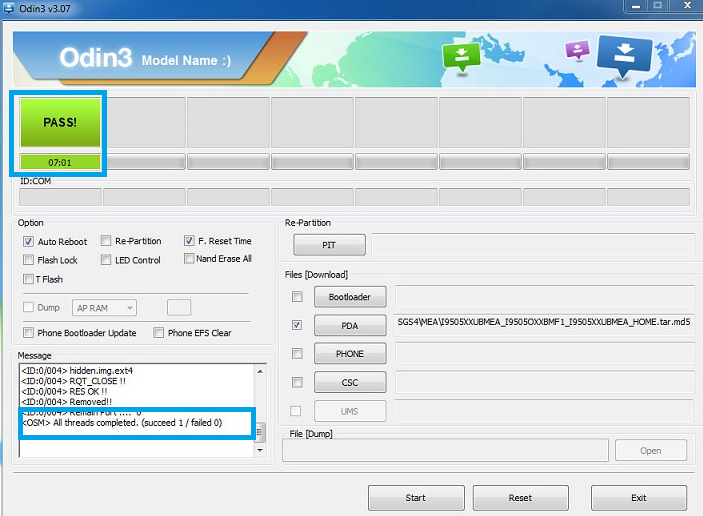This screenshot has height=516, width=703.
Task: Open the AP RAM dropdown
Action: point(104,308)
